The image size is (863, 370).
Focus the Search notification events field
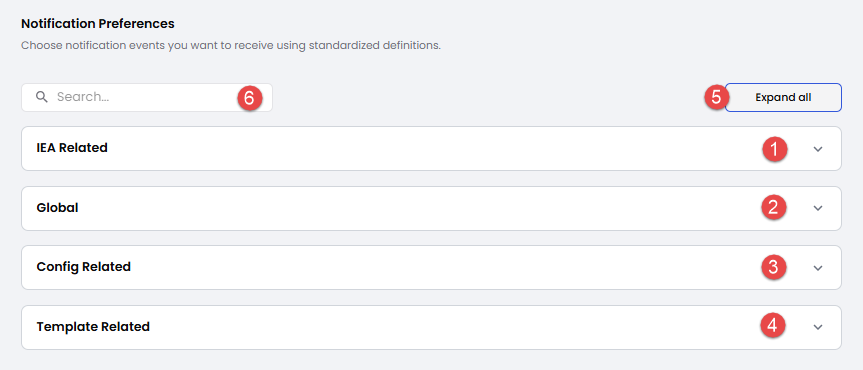[147, 97]
